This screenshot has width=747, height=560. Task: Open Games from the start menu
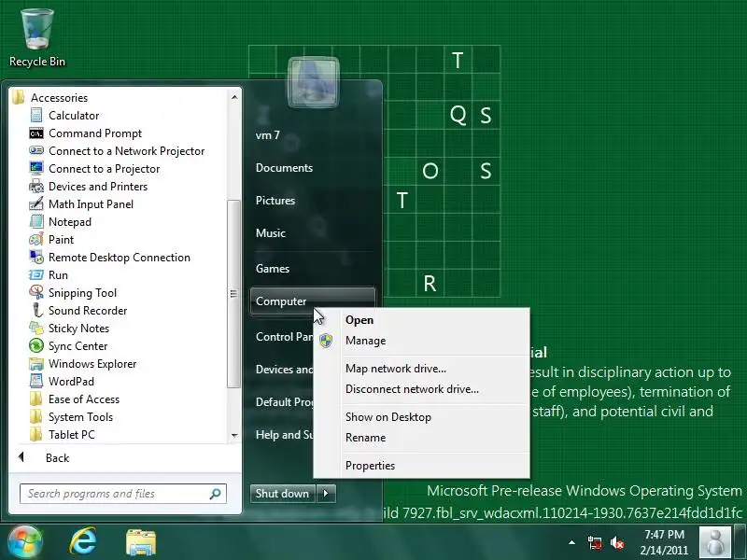tap(272, 269)
